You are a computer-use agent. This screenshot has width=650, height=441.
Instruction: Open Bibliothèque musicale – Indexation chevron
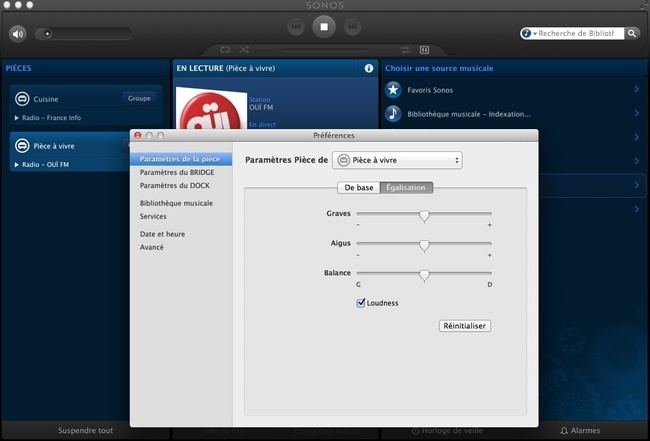tap(637, 113)
